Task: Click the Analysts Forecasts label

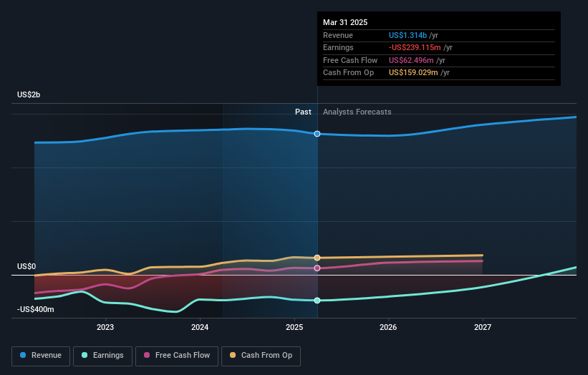Action: click(357, 112)
